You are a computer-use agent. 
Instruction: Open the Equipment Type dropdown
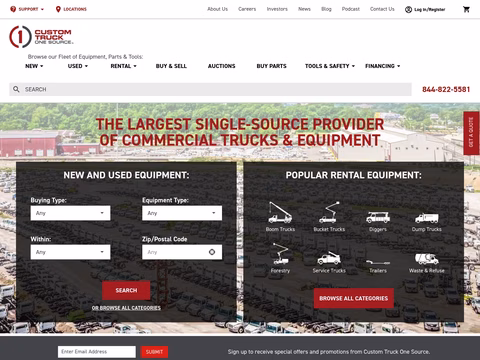182,213
